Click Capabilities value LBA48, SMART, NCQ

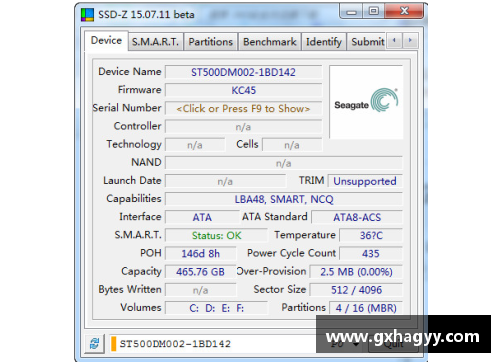(x=284, y=199)
